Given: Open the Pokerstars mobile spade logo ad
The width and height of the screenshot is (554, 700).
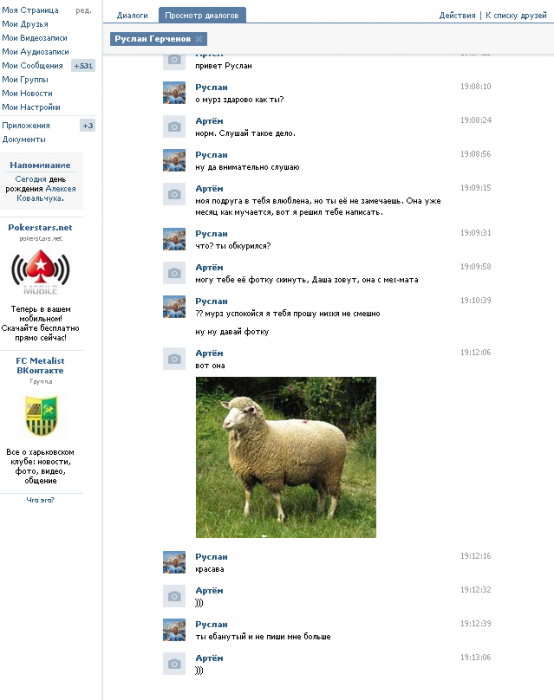Looking at the screenshot, I should [x=41, y=272].
